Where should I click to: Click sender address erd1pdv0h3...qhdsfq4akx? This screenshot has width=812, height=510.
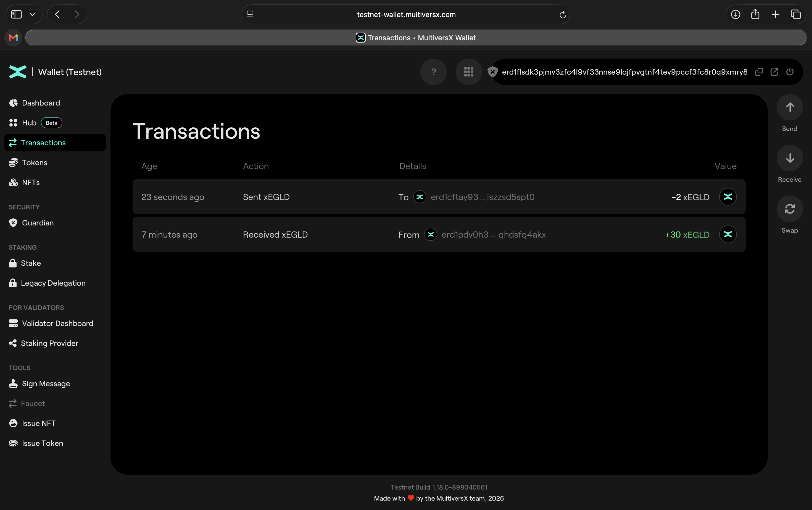coord(494,235)
